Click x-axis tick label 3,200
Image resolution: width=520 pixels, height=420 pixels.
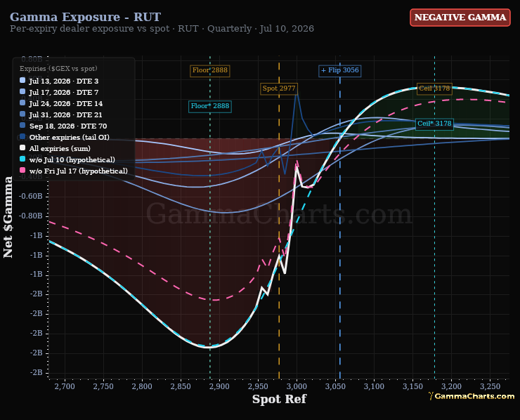pos(451,386)
